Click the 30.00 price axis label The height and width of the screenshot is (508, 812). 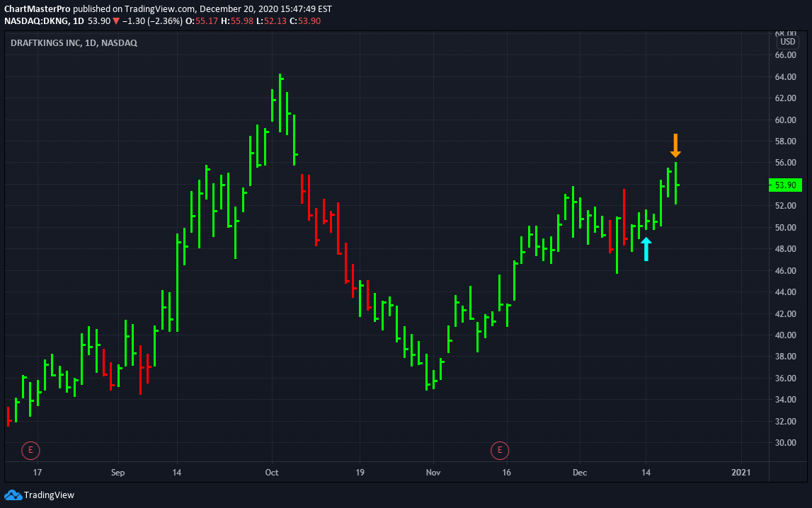click(786, 442)
